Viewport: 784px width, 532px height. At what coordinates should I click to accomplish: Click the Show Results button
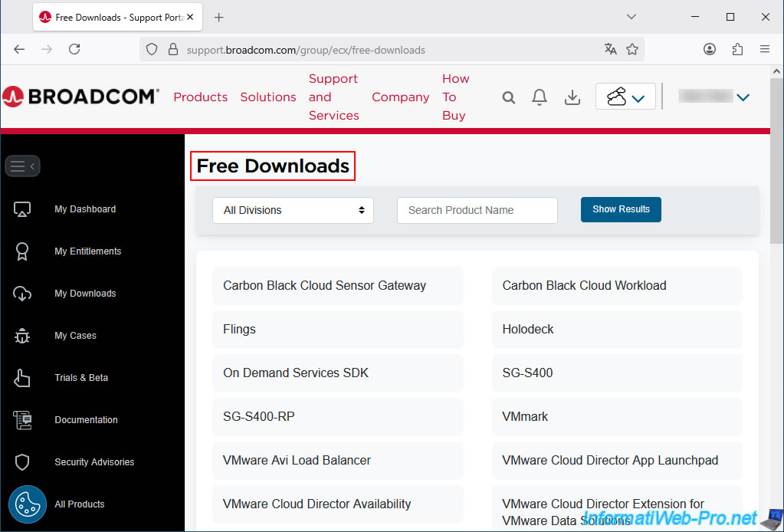tap(621, 209)
